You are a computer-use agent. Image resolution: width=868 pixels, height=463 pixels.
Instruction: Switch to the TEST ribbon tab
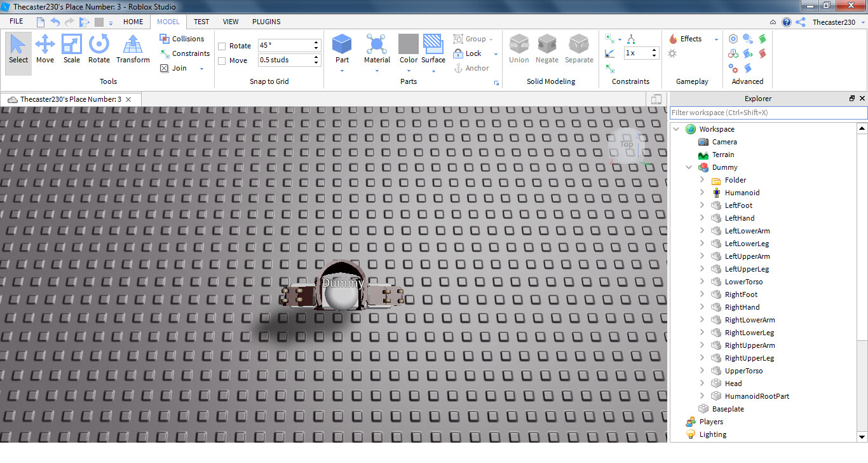(x=201, y=22)
